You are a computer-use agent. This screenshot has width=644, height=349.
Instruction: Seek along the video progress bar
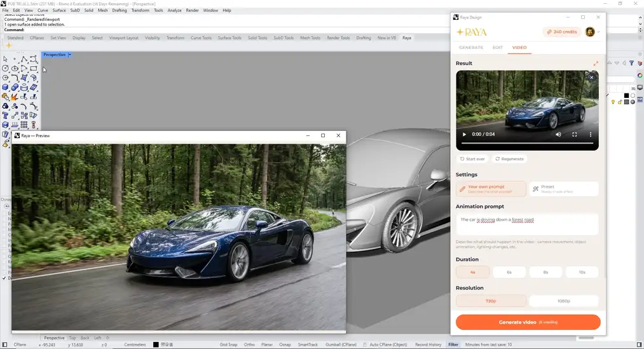coord(527,143)
